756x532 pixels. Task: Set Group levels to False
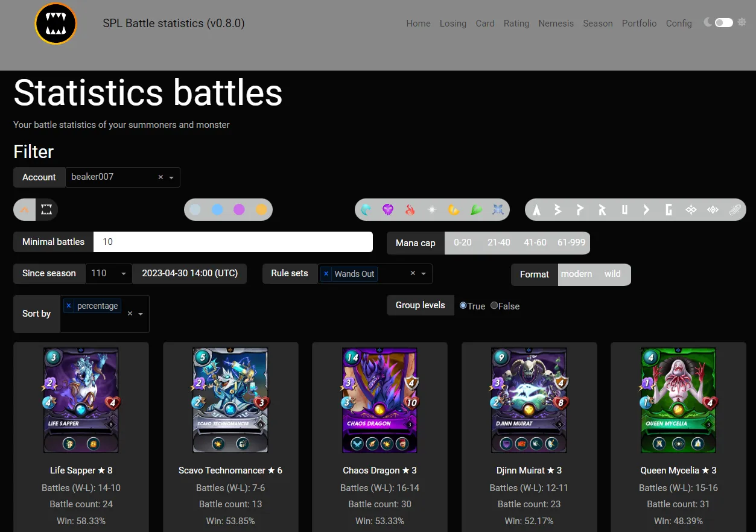point(494,305)
